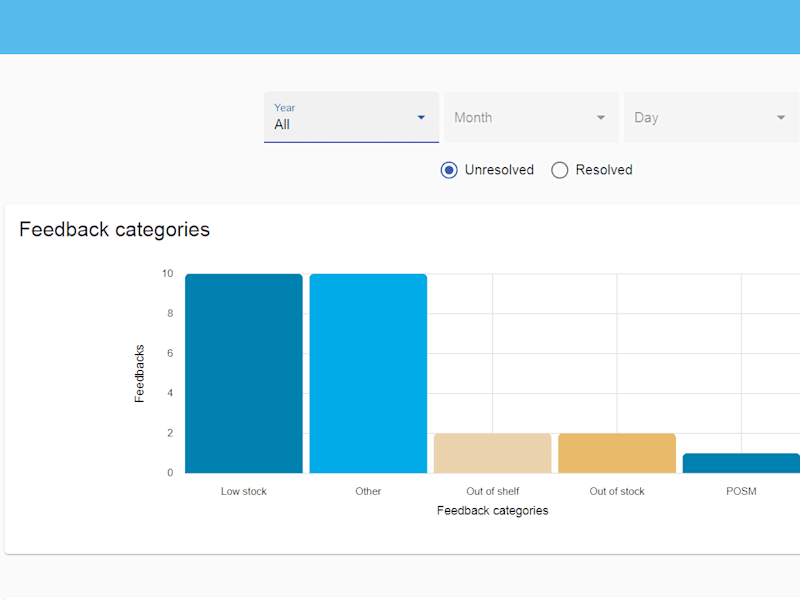Click the Low stock bar in chart
Image resolution: width=800 pixels, height=600 pixels.
pos(244,373)
